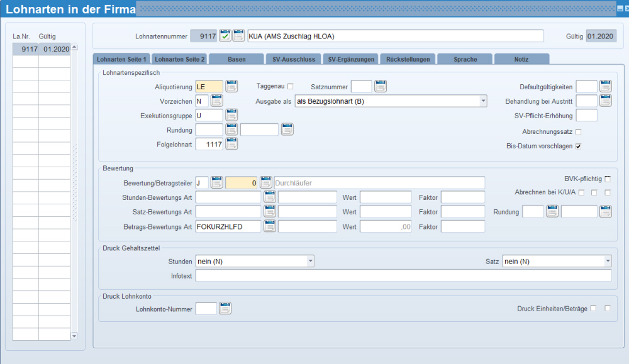This screenshot has height=364, width=629.
Task: Open the Lohnkonto-Nummer lookup icon
Action: [225, 308]
